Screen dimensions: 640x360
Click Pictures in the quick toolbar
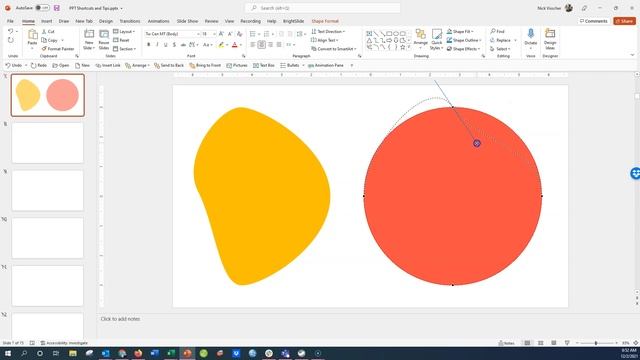click(x=237, y=65)
